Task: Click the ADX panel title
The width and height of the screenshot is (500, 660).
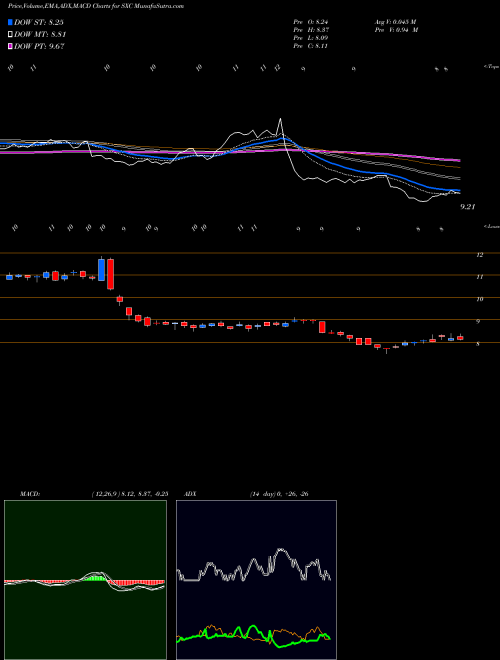Action: tap(190, 494)
